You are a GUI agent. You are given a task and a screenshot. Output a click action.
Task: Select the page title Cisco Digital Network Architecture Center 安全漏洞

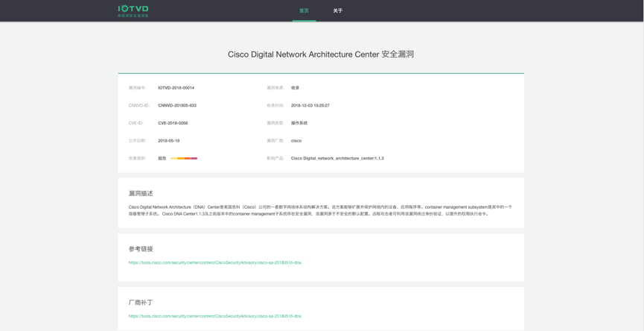[321, 54]
